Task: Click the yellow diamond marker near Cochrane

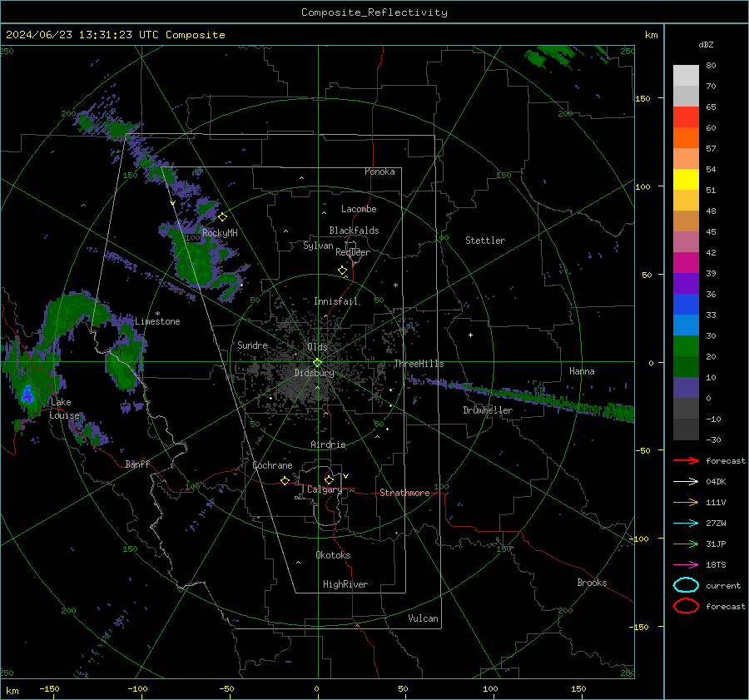Action: click(x=285, y=480)
